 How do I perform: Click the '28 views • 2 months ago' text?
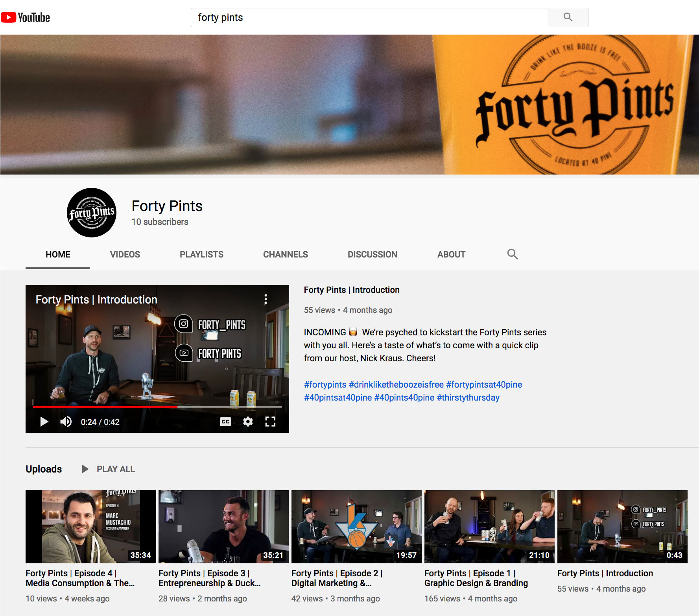coord(203,599)
